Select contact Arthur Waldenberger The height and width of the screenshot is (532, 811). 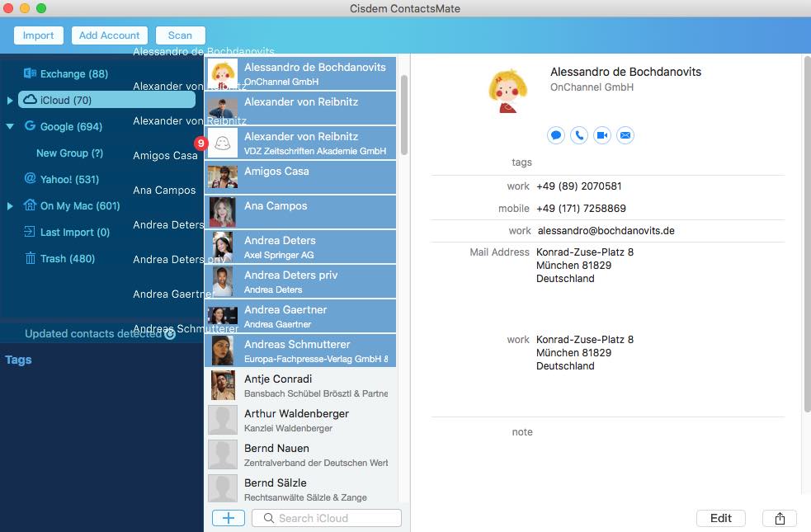(300, 420)
